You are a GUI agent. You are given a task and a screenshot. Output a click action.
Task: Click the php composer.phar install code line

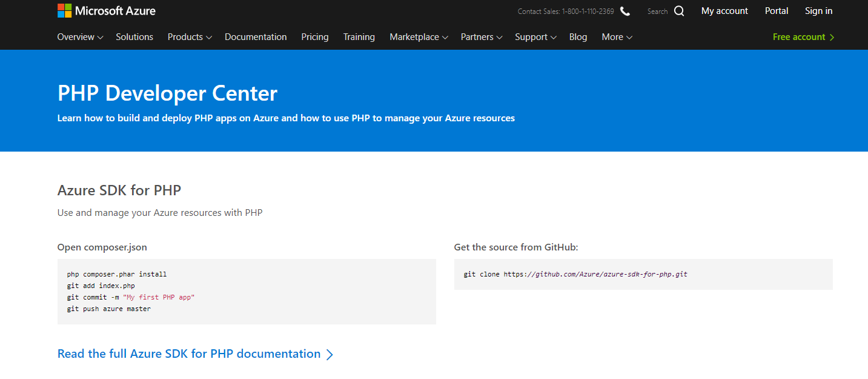pyautogui.click(x=117, y=274)
